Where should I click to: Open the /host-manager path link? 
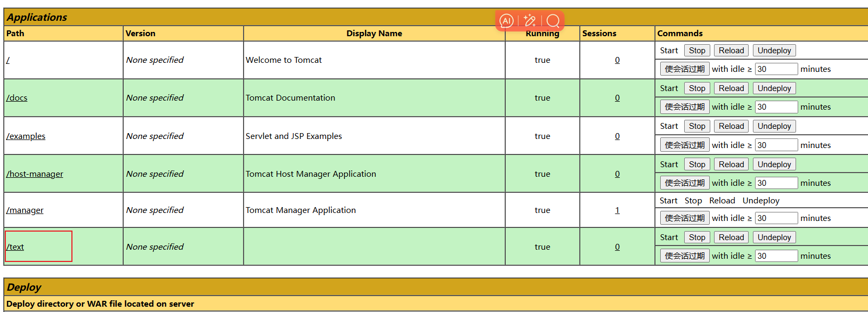[35, 174]
